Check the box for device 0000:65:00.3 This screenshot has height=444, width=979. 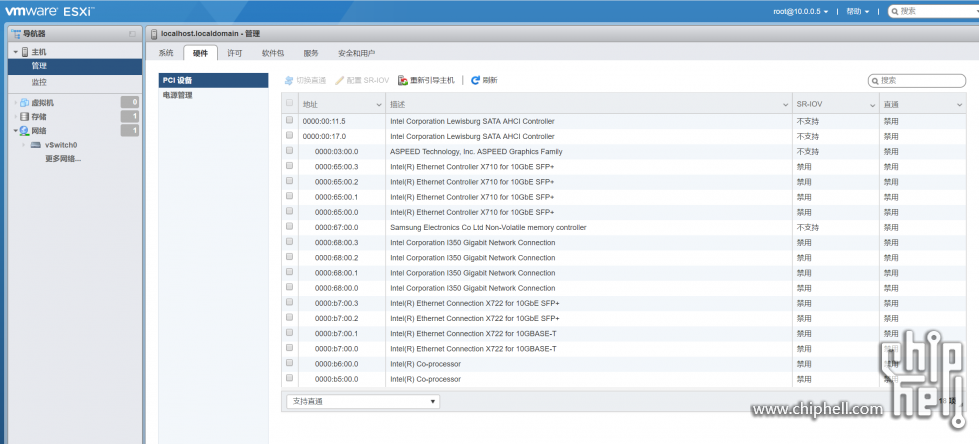point(289,165)
